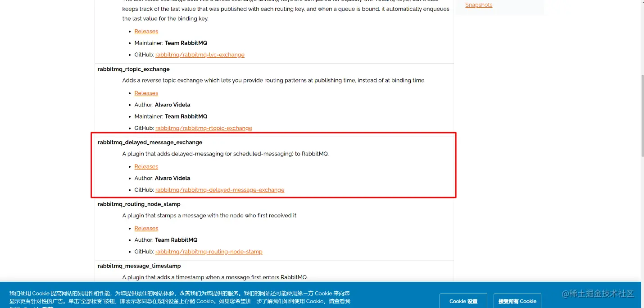Click Author Team RabbitMQ under rabbitmq_routing_node_stamp
The height and width of the screenshot is (308, 644).
coord(166,240)
